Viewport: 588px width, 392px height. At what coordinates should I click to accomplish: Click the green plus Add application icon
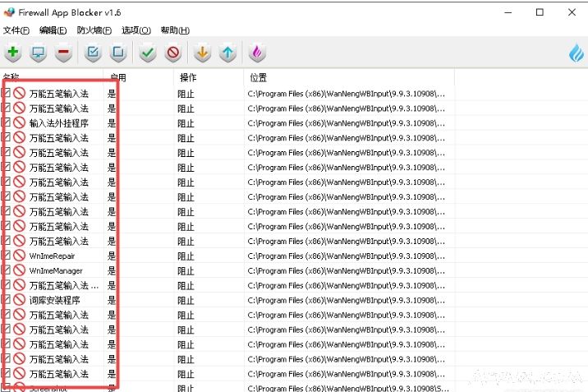(x=13, y=53)
